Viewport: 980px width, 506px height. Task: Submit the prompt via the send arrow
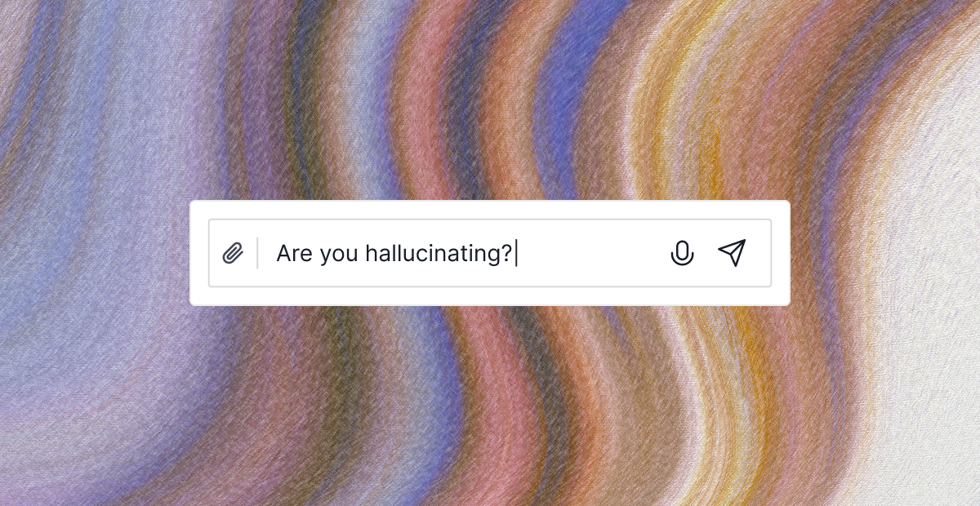pos(732,253)
